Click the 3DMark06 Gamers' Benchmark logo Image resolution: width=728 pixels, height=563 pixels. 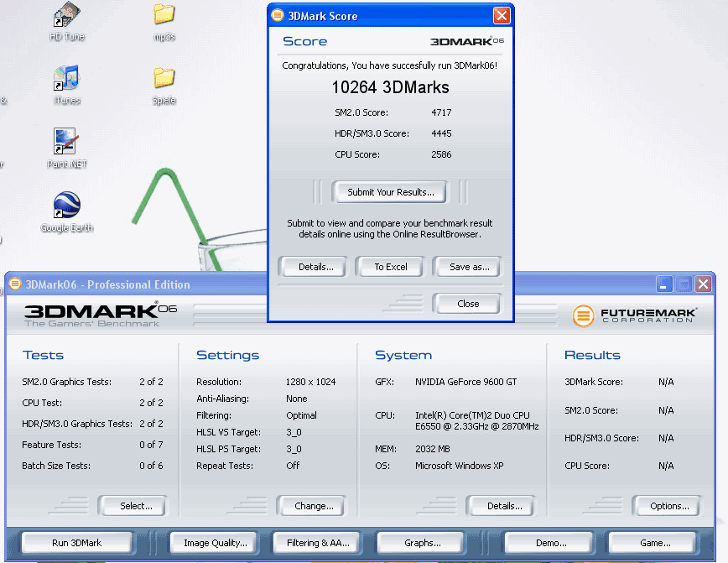tap(101, 315)
